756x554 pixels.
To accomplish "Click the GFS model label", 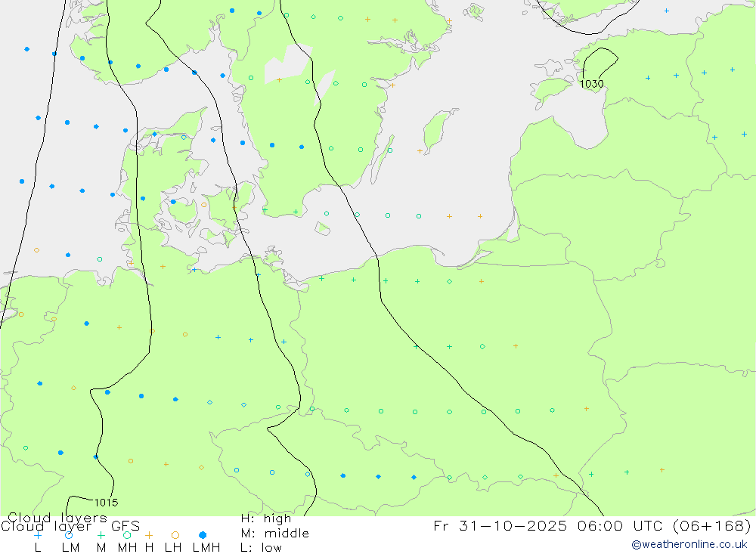I will coord(125,526).
